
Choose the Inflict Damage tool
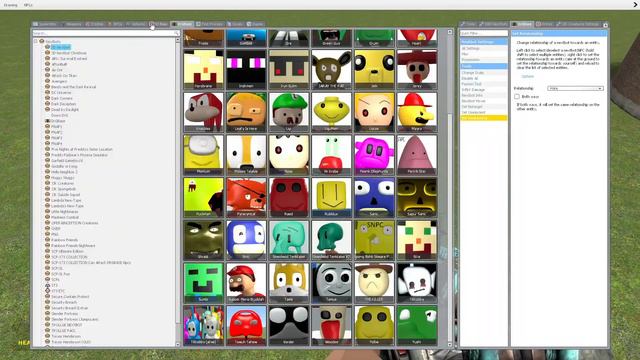pos(484,90)
